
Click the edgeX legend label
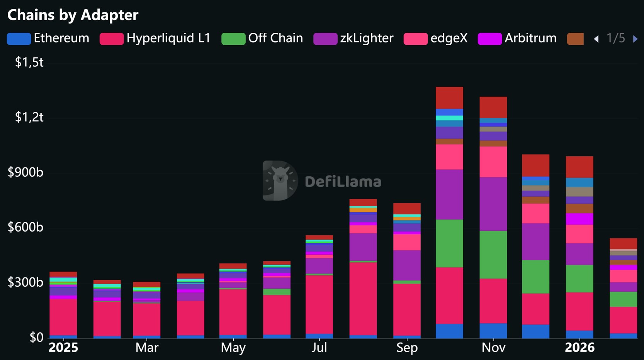coord(449,38)
